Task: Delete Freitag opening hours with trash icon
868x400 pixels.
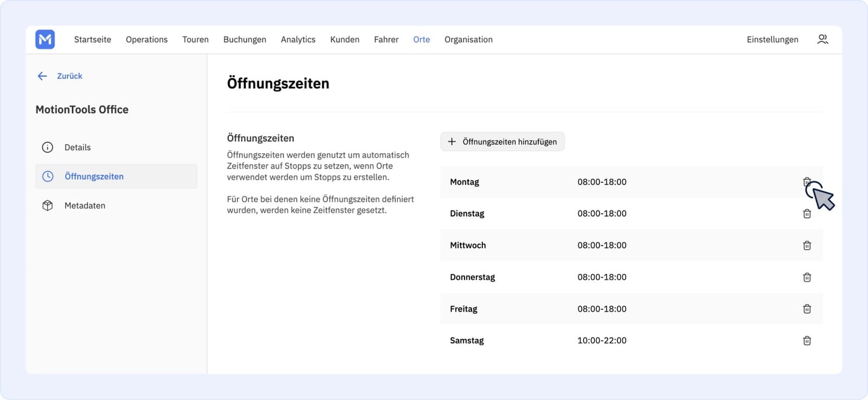Action: click(807, 309)
